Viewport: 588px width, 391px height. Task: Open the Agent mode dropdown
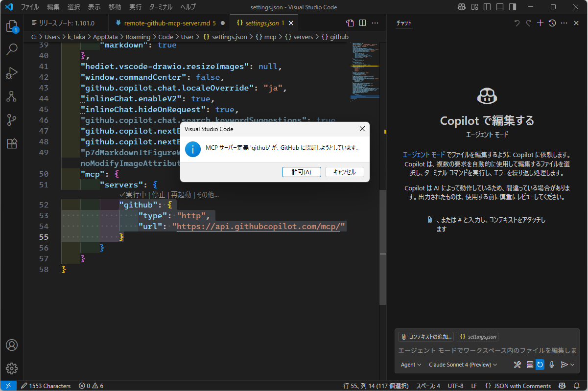click(x=411, y=365)
